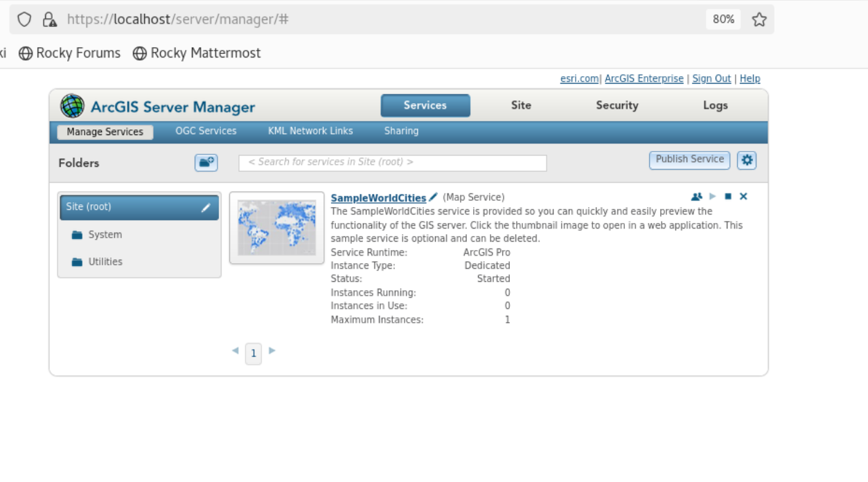This screenshot has height=482, width=868.
Task: Click the Started status value
Action: pos(494,278)
